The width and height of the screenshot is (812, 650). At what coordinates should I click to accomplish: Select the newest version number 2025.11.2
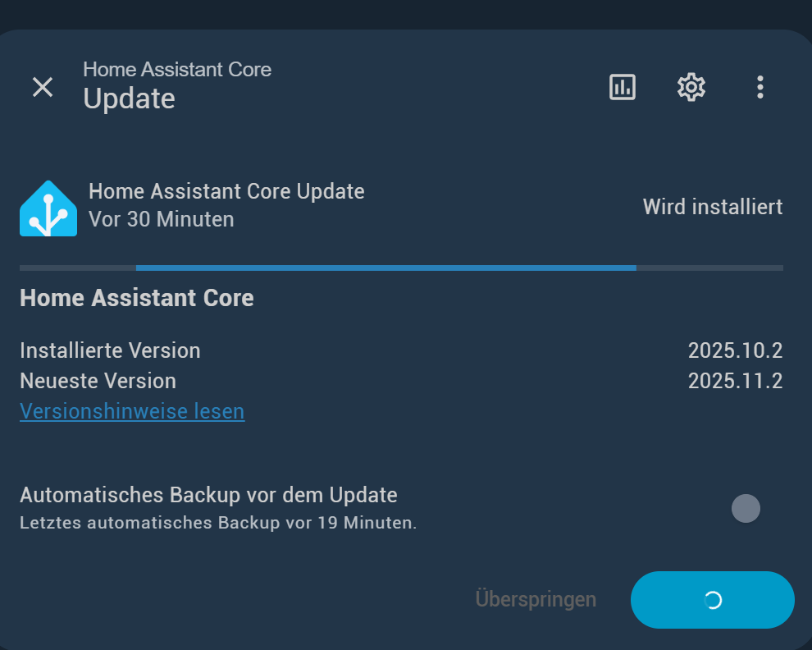point(735,381)
